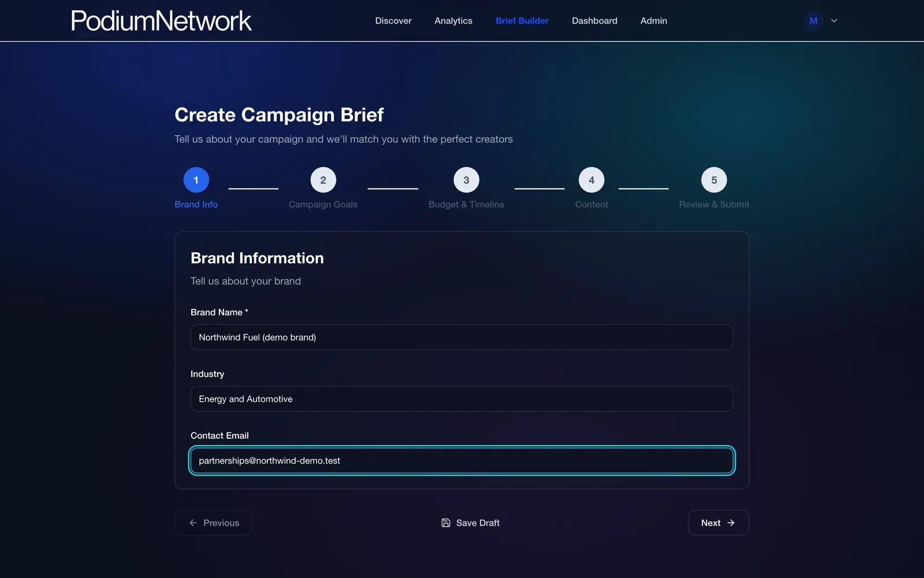Click the Next button
This screenshot has height=578, width=924.
(718, 523)
